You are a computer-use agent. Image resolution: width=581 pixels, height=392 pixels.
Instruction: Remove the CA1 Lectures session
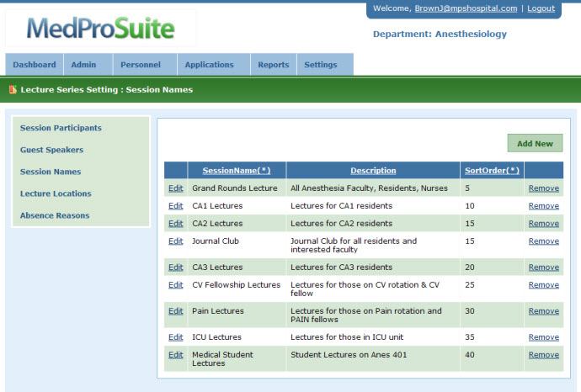(544, 206)
